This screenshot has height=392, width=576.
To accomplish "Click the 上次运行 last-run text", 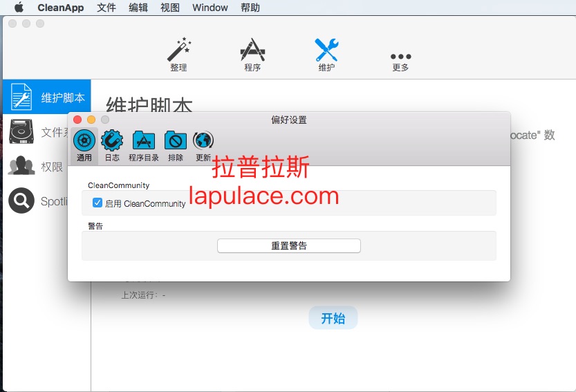I will point(143,295).
